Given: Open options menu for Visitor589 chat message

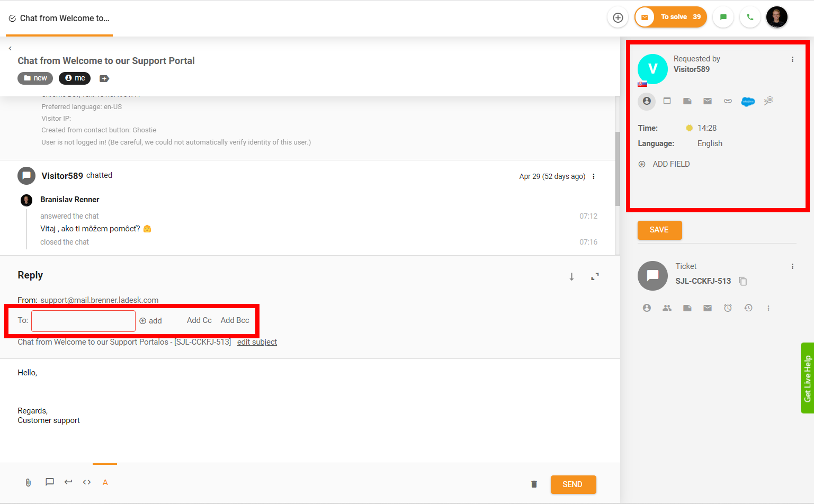Looking at the screenshot, I should (x=594, y=176).
